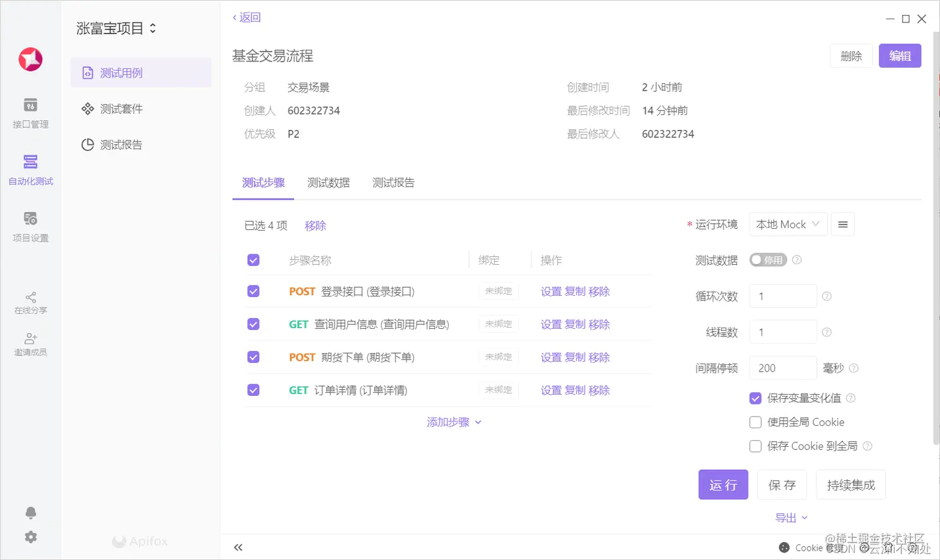
Task: Show help for 测试数据 toggle
Action: (797, 260)
